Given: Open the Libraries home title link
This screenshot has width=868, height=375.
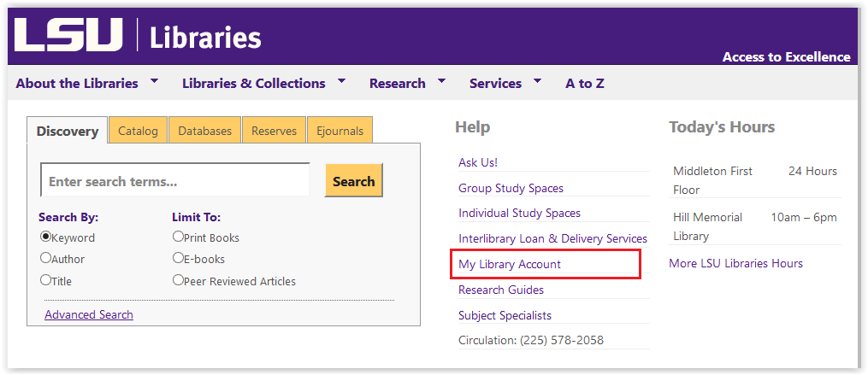Looking at the screenshot, I should [x=205, y=38].
